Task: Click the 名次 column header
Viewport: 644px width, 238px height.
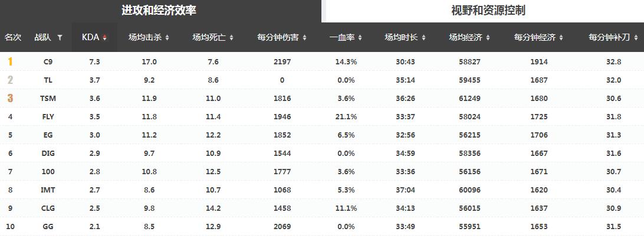Action: click(13, 37)
